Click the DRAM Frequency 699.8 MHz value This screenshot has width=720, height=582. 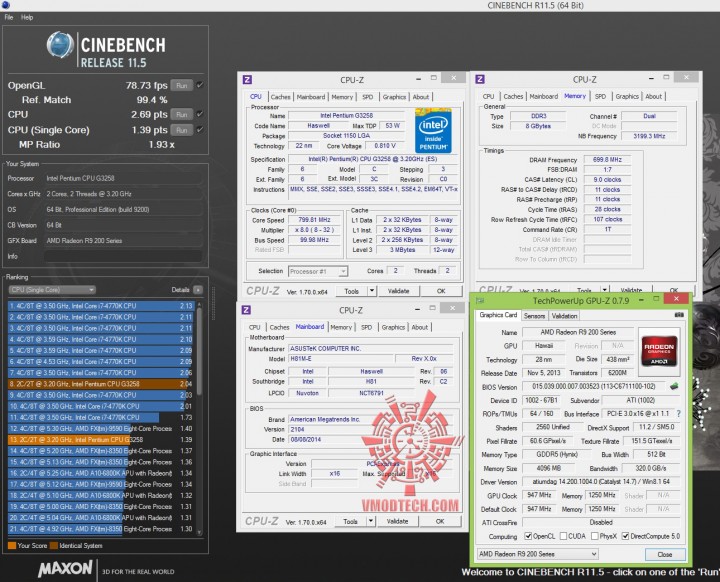(607, 159)
